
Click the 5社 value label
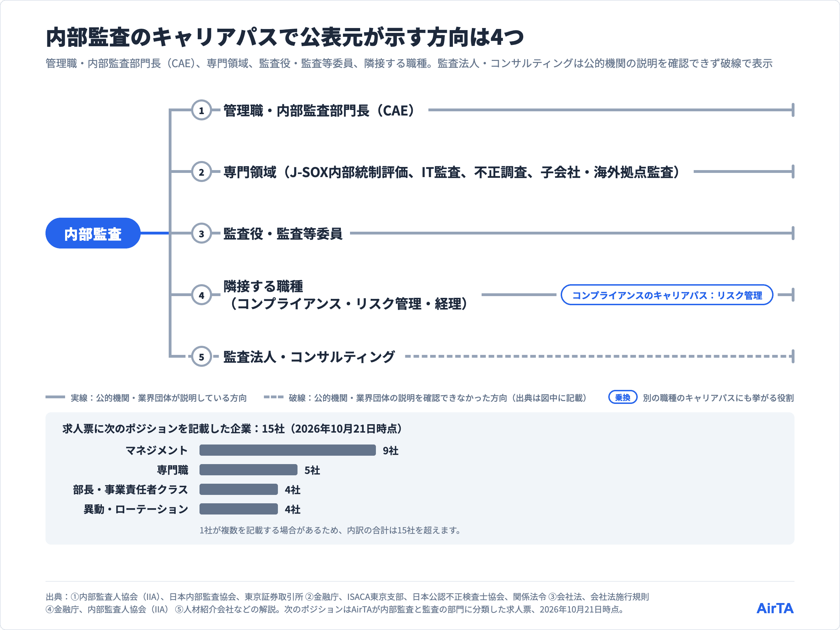click(312, 470)
